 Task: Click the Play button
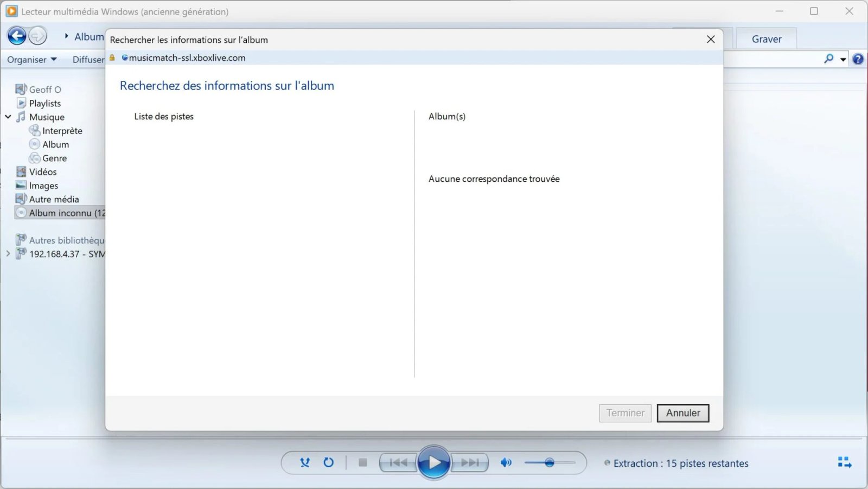[x=433, y=462]
